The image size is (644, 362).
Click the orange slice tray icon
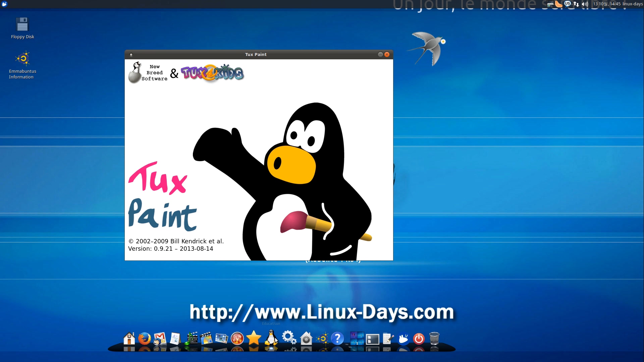558,4
